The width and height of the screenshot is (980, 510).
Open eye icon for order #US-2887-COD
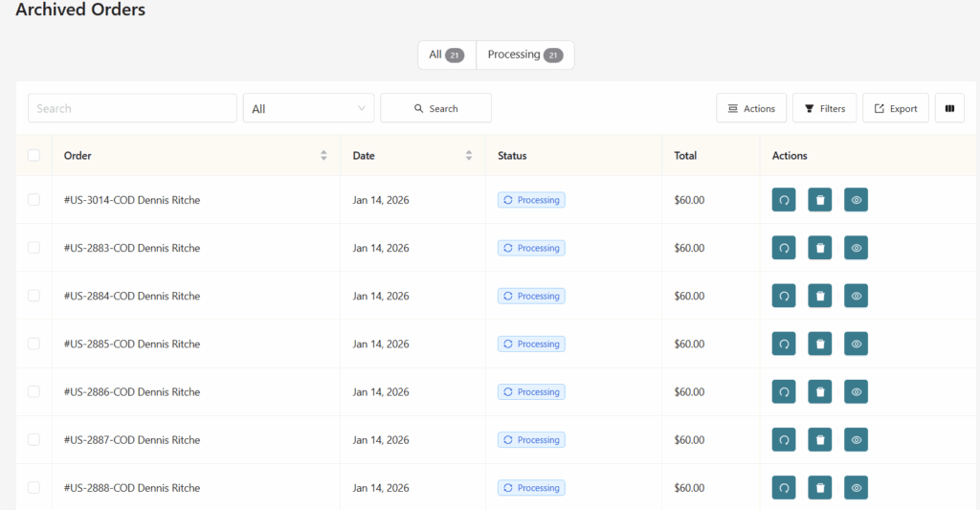[856, 439]
